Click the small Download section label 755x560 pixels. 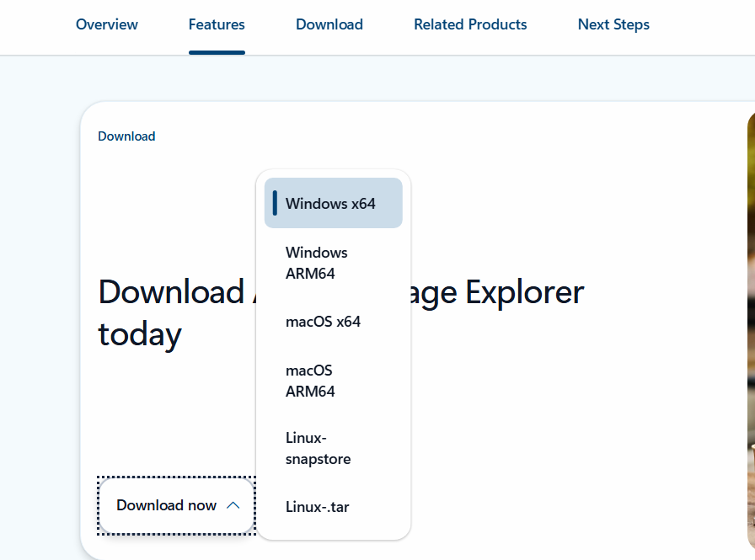(x=126, y=136)
